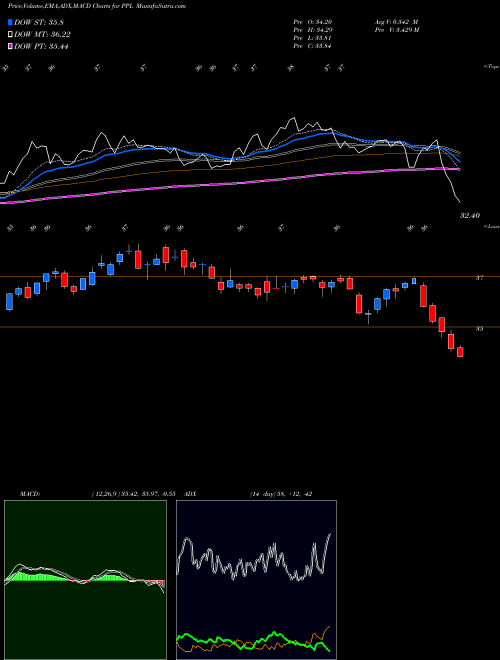Click the Lows label at right edge
Viewport: 500px width, 660px height.
click(491, 226)
